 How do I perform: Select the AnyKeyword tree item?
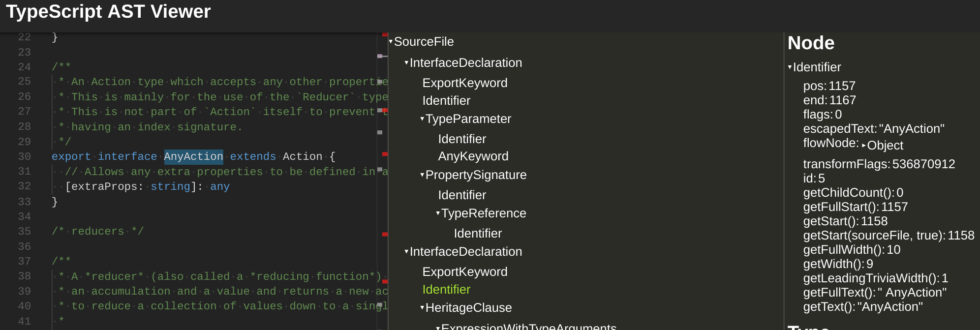473,156
